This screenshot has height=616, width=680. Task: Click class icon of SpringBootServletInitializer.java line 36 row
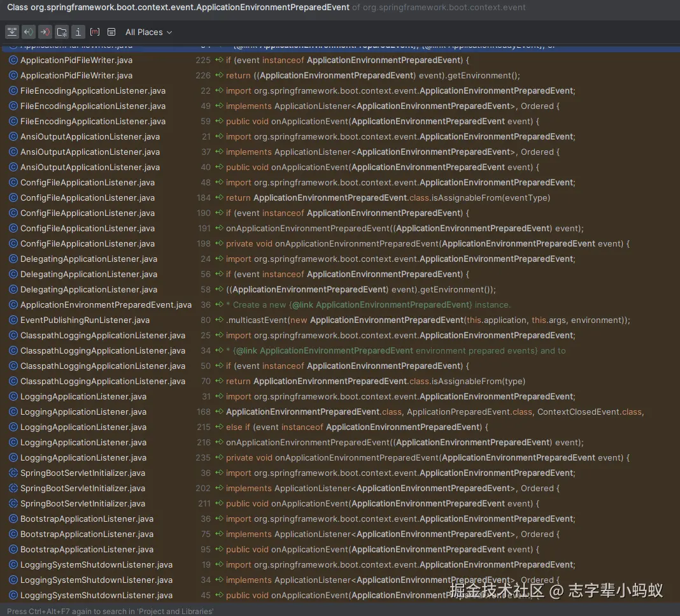coord(13,473)
